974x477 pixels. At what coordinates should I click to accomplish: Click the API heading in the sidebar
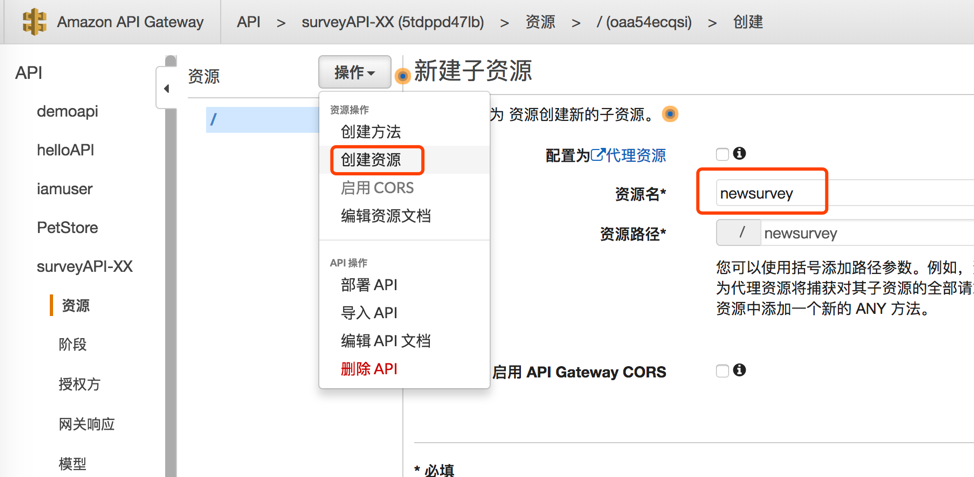(x=29, y=73)
